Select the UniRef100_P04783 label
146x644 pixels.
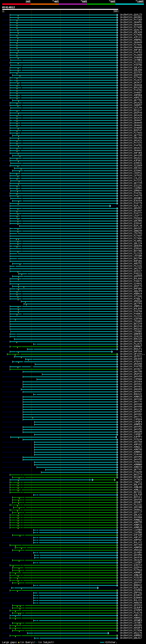tap(131, 53)
